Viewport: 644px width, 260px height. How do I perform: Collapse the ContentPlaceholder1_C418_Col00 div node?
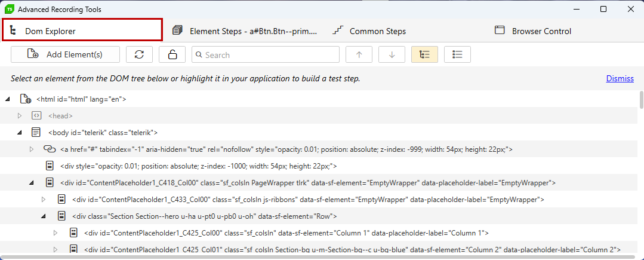[x=31, y=183]
